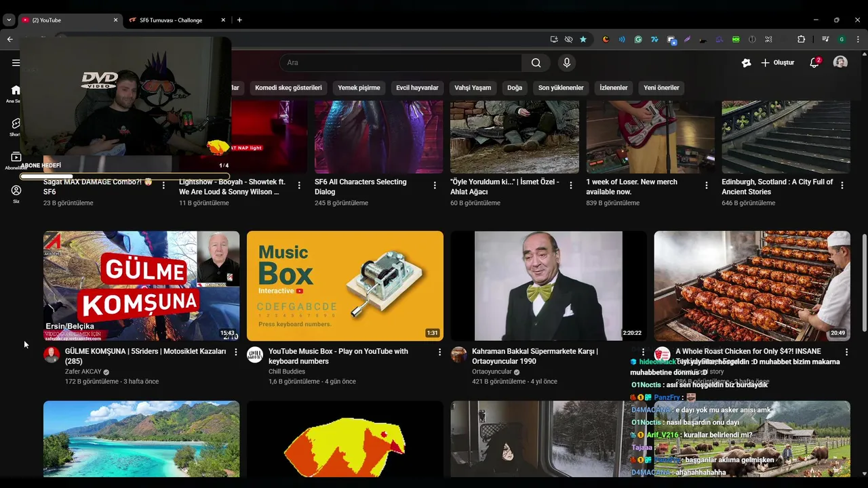The width and height of the screenshot is (868, 488).
Task: Open the overlapping-windows extension with blue badge
Action: (x=671, y=40)
